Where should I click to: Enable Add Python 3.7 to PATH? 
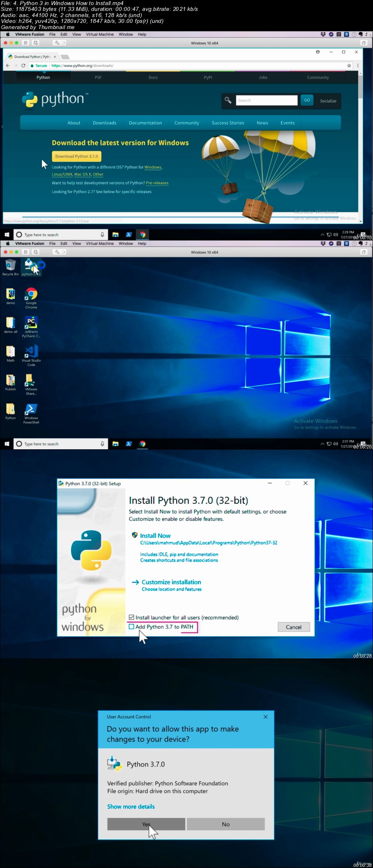click(131, 627)
